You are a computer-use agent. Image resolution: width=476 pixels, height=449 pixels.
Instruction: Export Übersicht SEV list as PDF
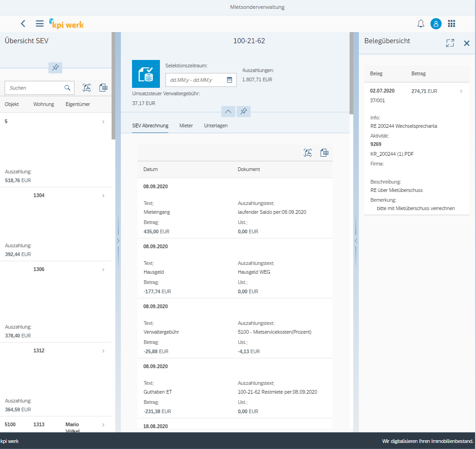click(x=87, y=88)
